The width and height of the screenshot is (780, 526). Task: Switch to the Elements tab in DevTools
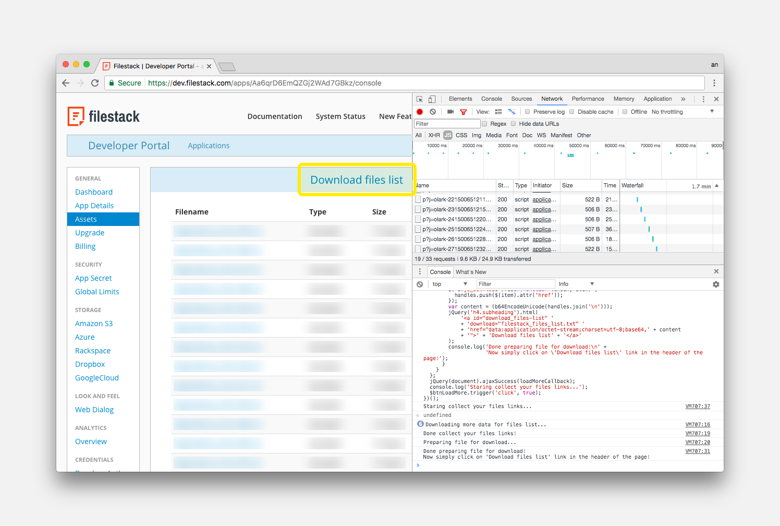click(460, 99)
